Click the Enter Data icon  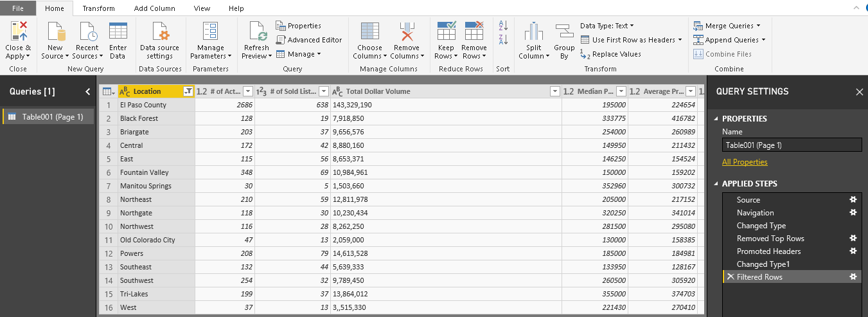coord(118,31)
